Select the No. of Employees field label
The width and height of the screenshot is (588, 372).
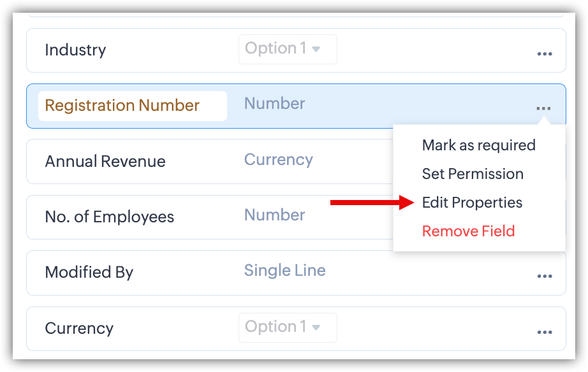tap(109, 217)
